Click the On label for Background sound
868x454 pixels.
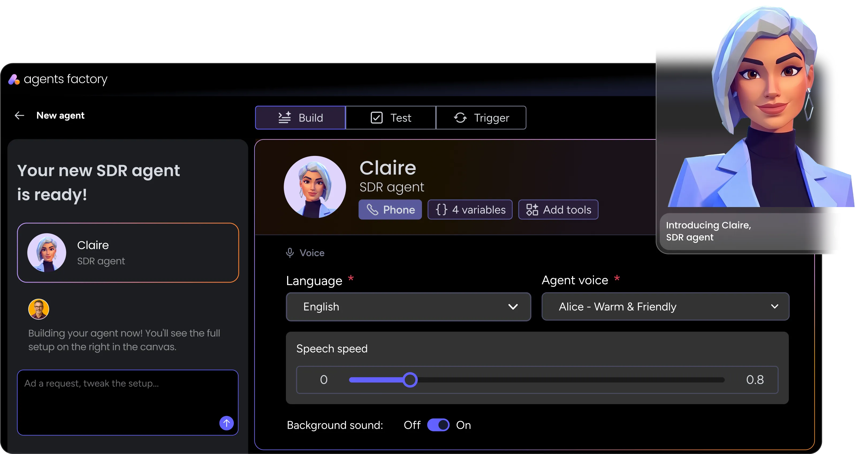(463, 425)
